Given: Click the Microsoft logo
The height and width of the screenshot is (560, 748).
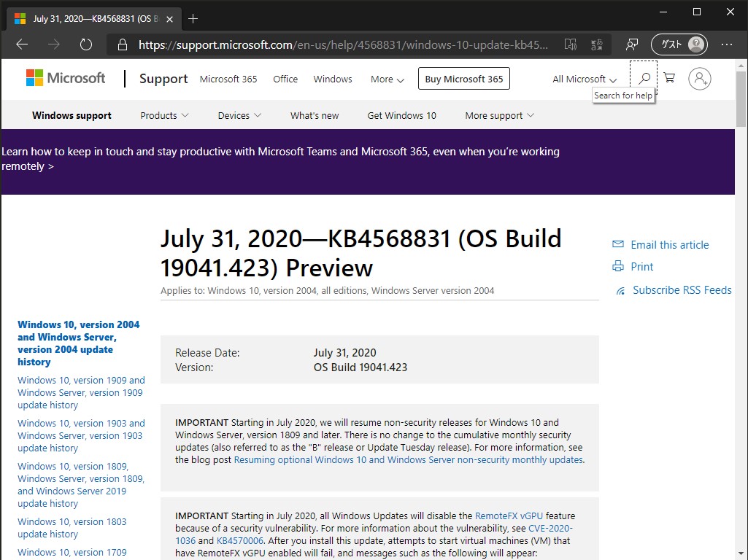Looking at the screenshot, I should coord(65,77).
